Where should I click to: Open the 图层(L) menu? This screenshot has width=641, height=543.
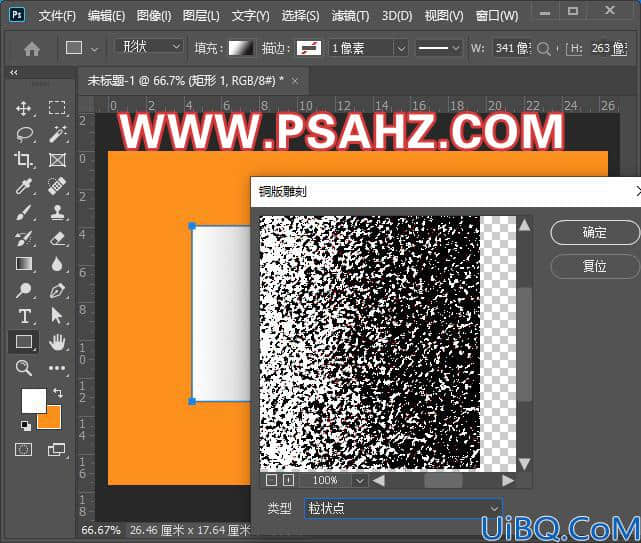pos(201,16)
